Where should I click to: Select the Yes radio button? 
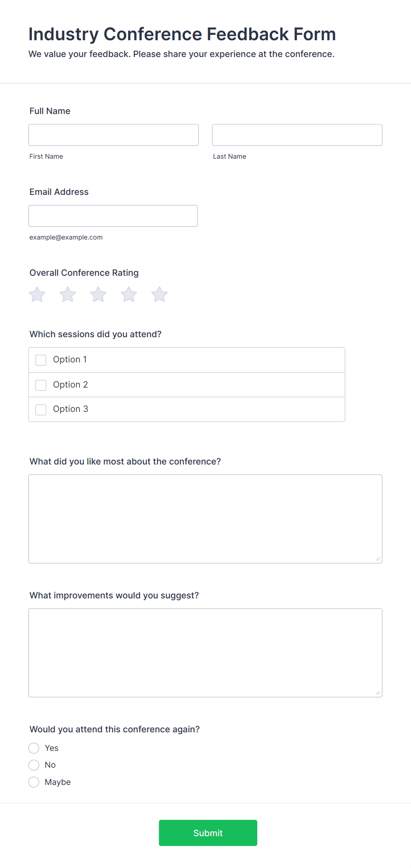click(34, 748)
